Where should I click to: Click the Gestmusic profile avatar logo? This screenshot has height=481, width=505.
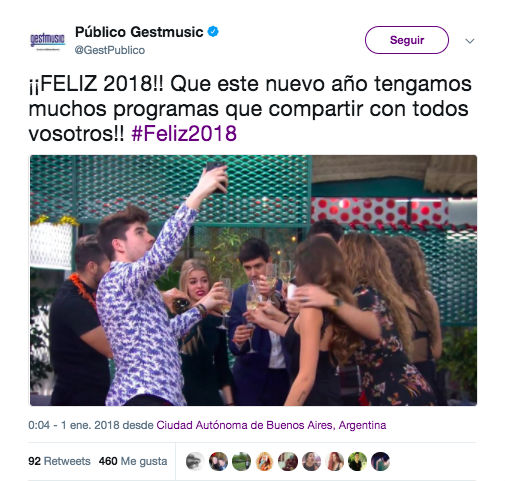coord(47,41)
